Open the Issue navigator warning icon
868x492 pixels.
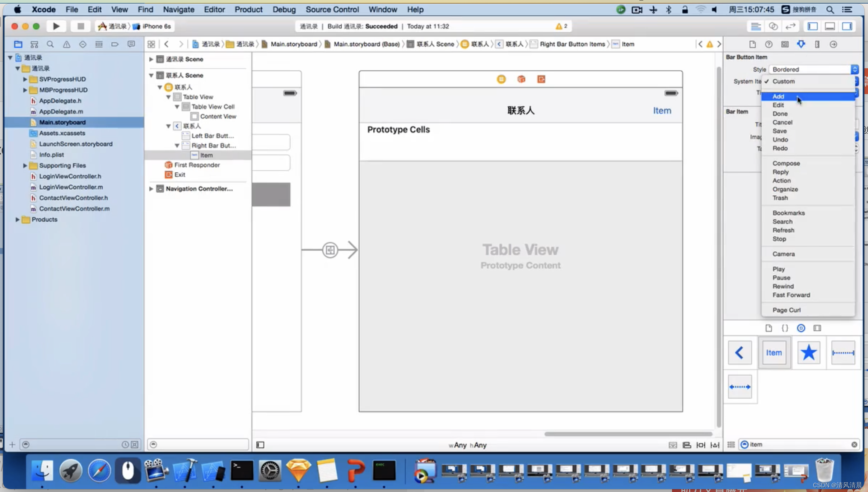click(x=66, y=44)
